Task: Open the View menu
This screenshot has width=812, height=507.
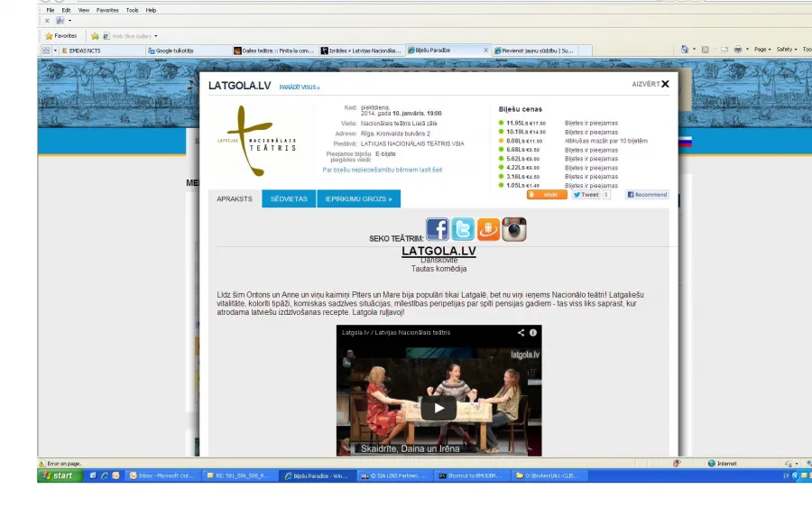Action: [83, 10]
